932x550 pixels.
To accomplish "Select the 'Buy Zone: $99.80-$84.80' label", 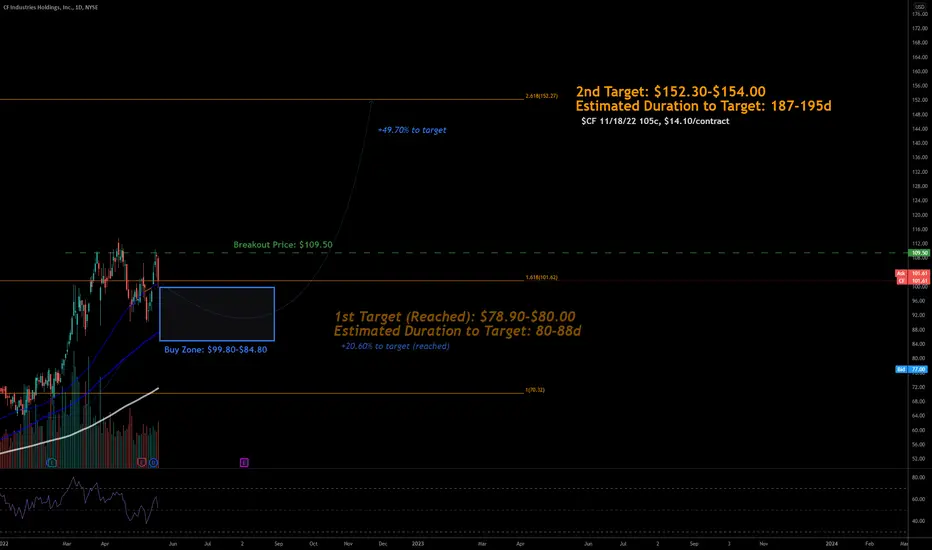I will [x=216, y=350].
